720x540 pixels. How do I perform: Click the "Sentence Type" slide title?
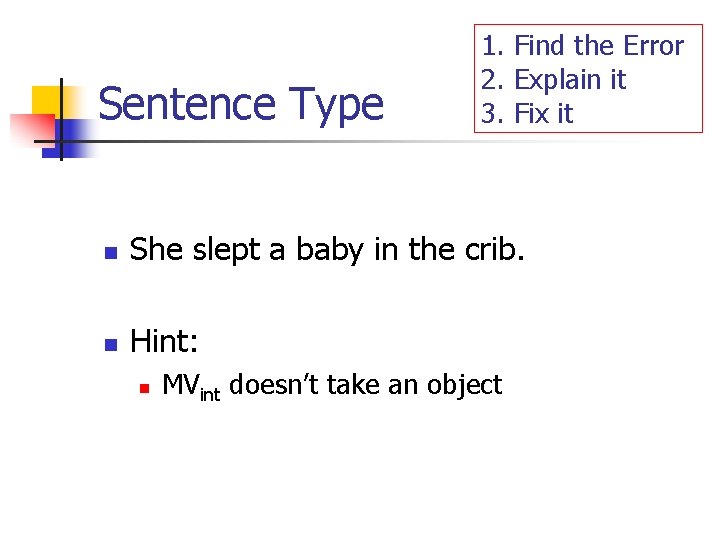(x=241, y=104)
